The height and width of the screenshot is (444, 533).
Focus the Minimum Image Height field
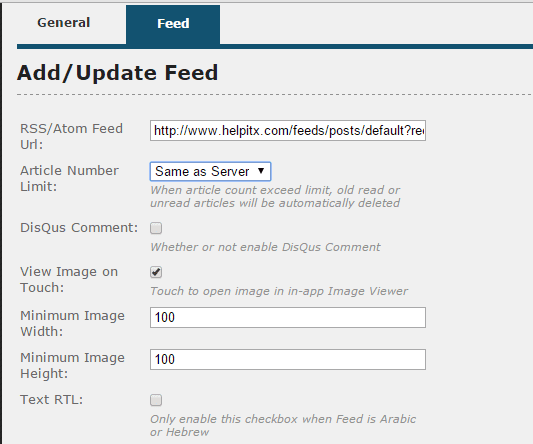tap(288, 359)
